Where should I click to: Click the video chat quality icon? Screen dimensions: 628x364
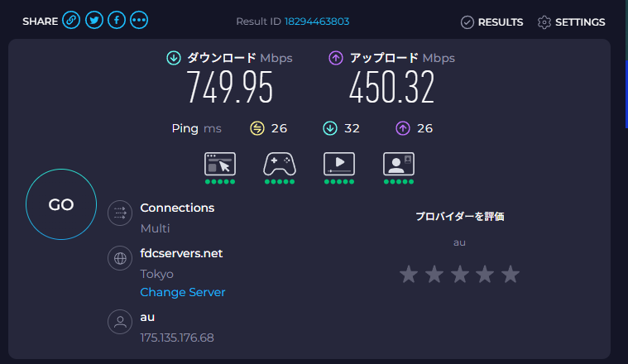[399, 164]
